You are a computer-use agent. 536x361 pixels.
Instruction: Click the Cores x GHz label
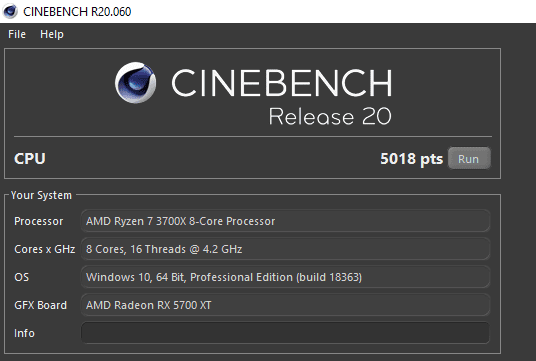(x=45, y=249)
